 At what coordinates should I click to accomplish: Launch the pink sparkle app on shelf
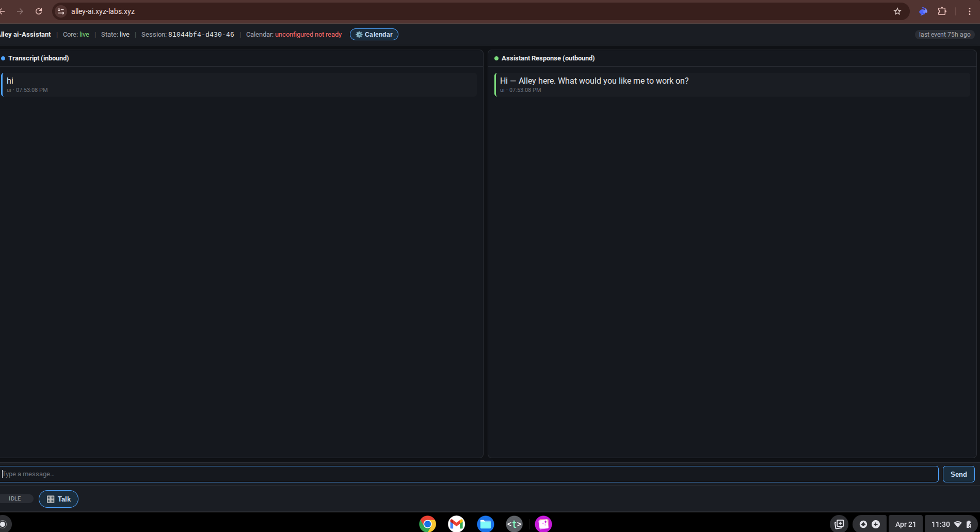(543, 524)
